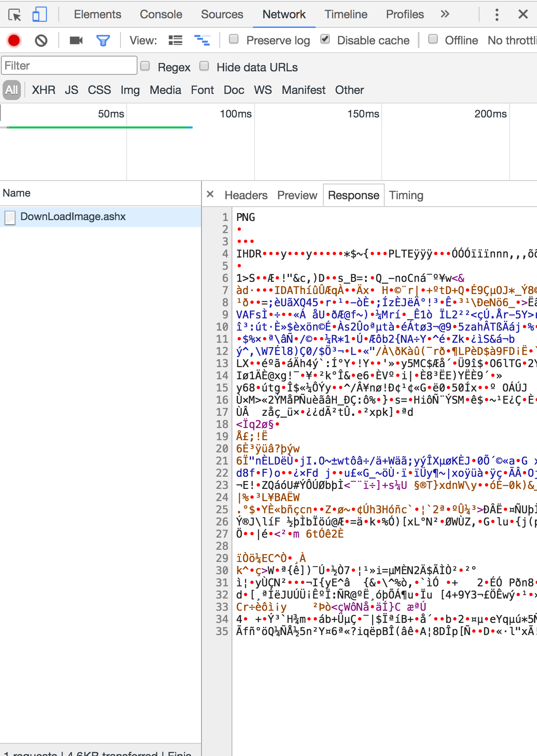
Task: Uncheck Disable cache checkbox
Action: pos(325,39)
